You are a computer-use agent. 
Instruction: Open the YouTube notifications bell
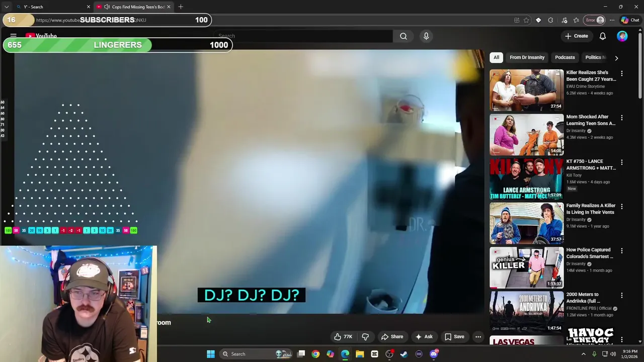coord(603,36)
